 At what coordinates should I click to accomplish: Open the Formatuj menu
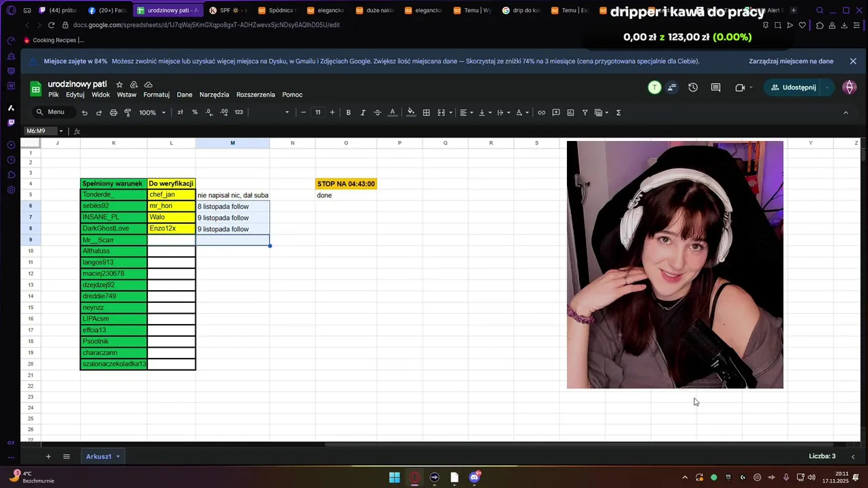157,95
